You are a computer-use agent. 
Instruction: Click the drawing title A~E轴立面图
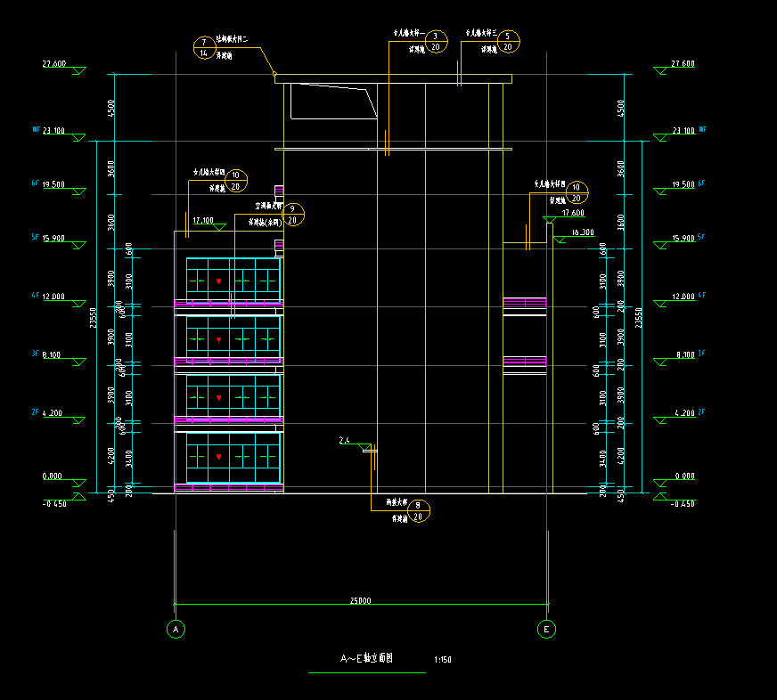pos(366,659)
